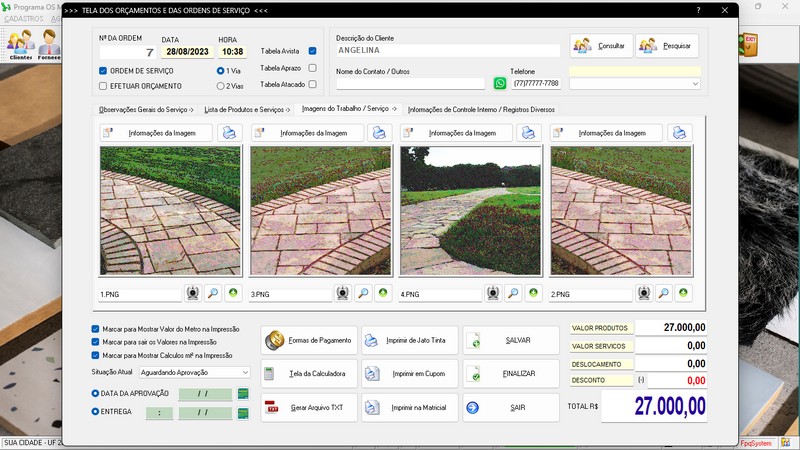The height and width of the screenshot is (450, 800).
Task: Enable the Efetuar Orçamento checkbox
Action: pyautogui.click(x=103, y=86)
